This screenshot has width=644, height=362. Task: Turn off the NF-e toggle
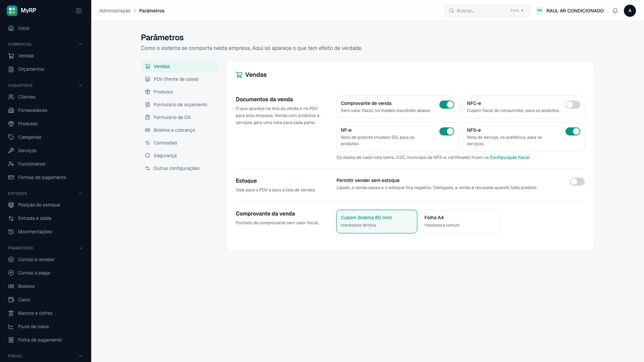tap(447, 132)
